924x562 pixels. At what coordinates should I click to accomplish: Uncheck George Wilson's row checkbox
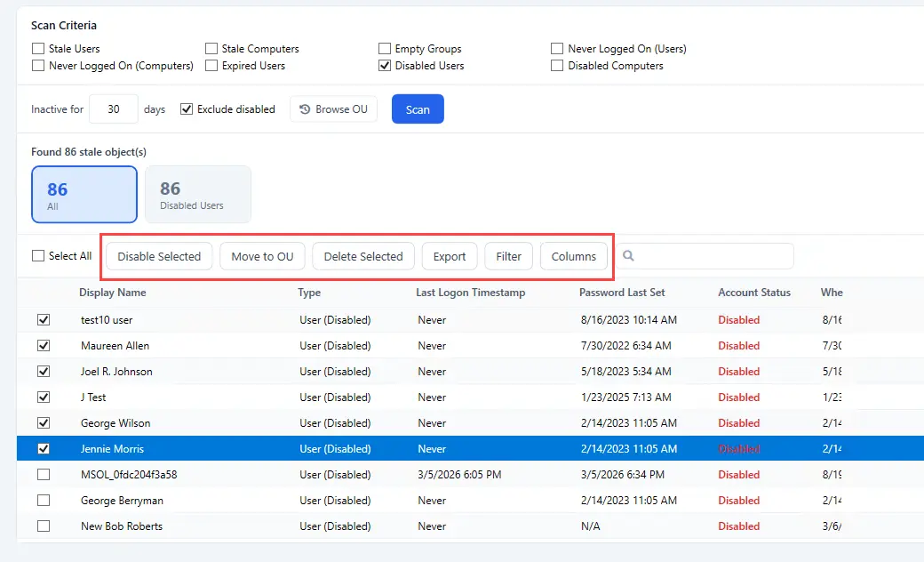[x=44, y=422]
